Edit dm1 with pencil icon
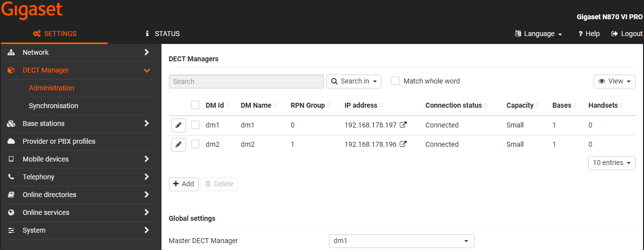The image size is (644, 250). [179, 125]
